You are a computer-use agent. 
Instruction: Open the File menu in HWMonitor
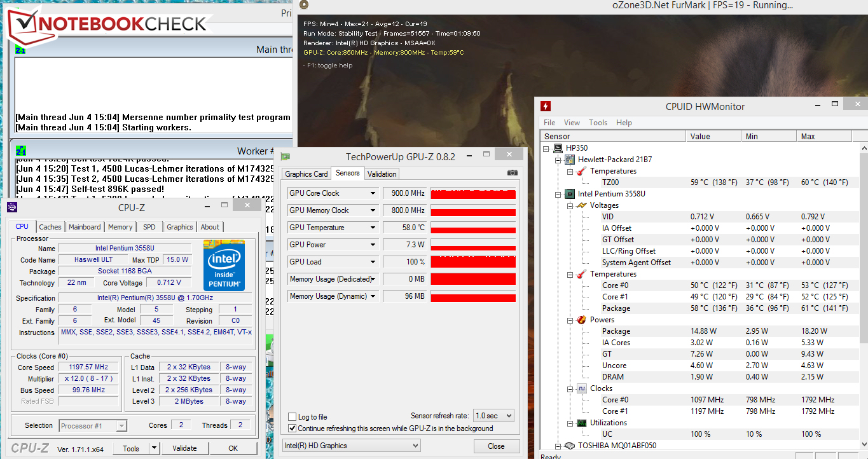click(x=549, y=123)
